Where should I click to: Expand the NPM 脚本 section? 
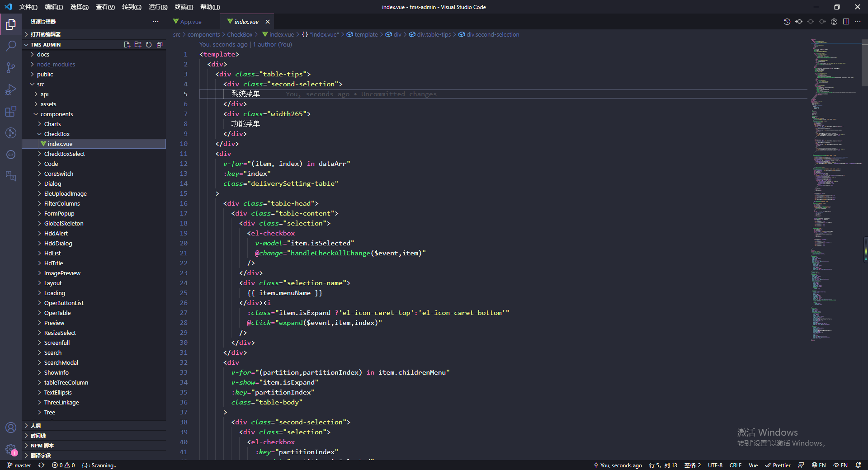tap(94, 446)
